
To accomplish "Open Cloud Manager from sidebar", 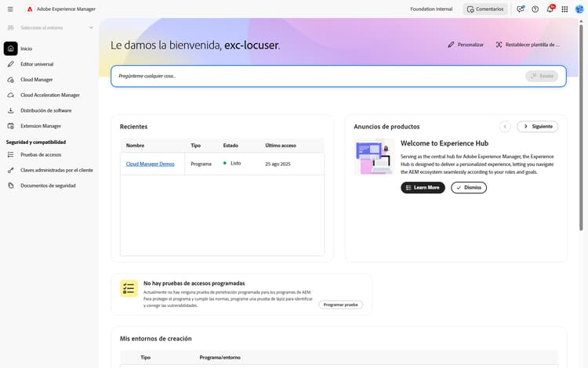I will click(x=36, y=80).
